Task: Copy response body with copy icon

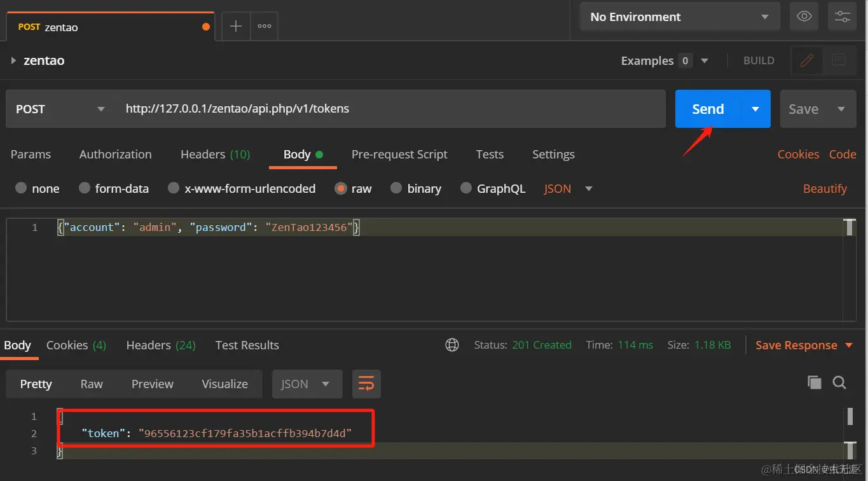Action: [x=814, y=382]
